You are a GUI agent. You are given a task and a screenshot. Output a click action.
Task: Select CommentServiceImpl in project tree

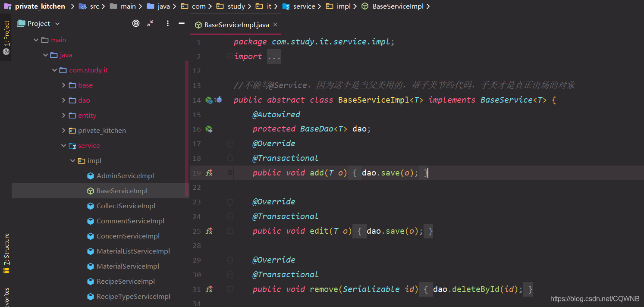[130, 221]
